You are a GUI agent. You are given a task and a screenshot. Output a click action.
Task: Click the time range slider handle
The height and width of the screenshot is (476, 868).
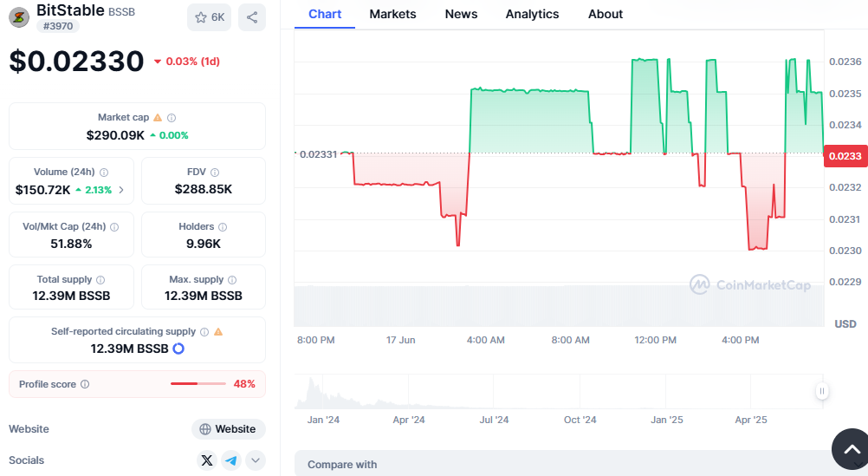point(821,391)
